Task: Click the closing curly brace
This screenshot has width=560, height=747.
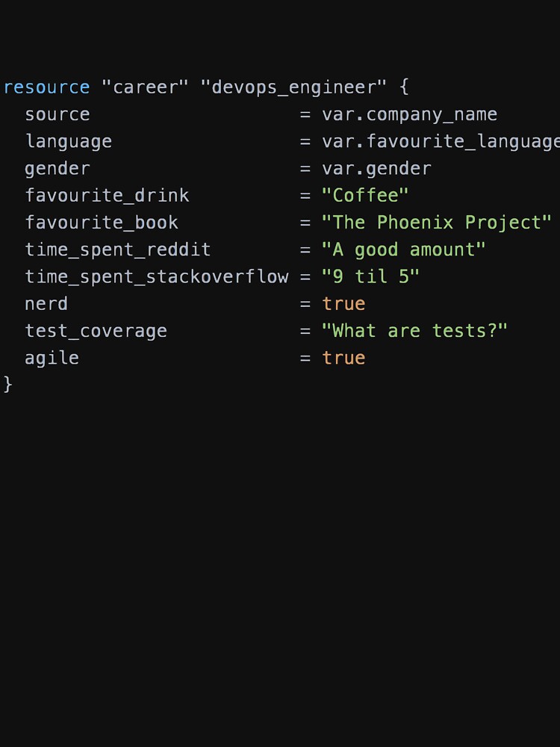Action: tap(8, 384)
